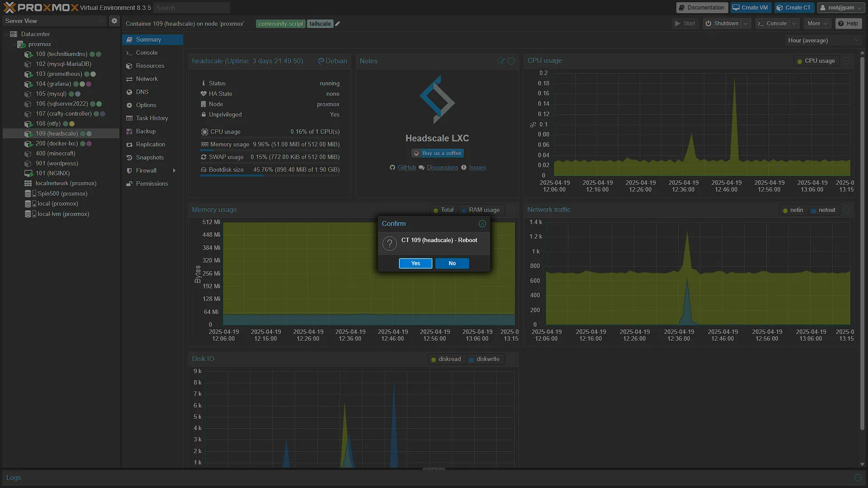
Task: Toggle the diskread legend series
Action: 446,359
